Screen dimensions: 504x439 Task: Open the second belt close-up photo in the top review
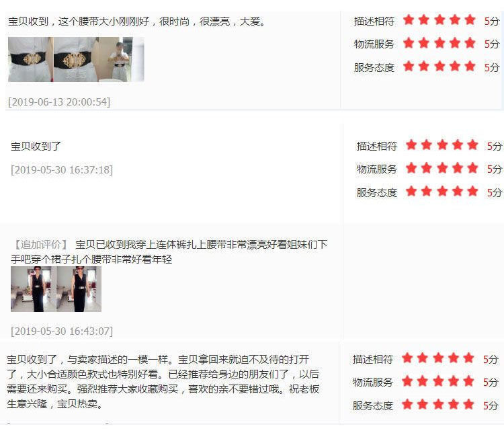point(76,59)
